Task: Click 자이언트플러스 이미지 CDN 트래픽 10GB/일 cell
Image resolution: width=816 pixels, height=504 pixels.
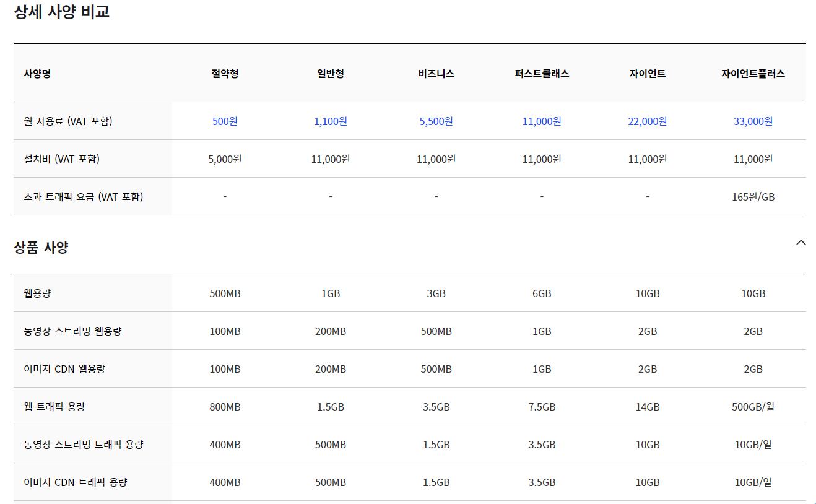Action: [753, 482]
